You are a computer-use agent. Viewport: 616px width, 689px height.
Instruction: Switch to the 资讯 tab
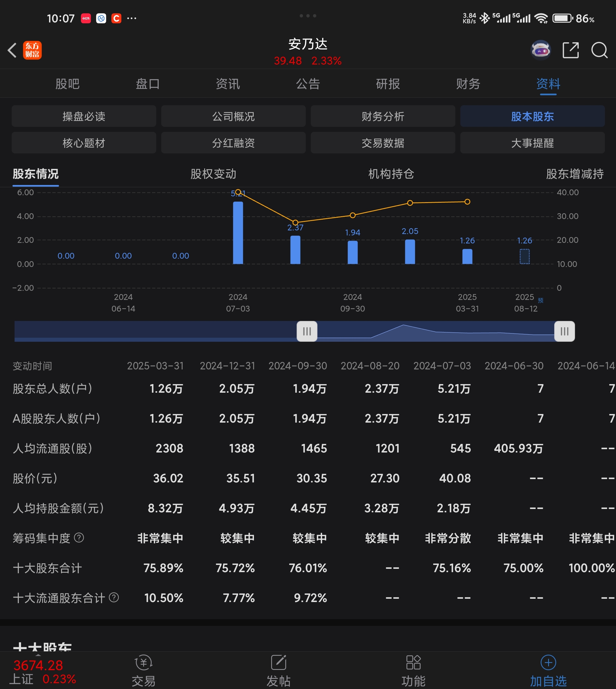click(x=228, y=84)
